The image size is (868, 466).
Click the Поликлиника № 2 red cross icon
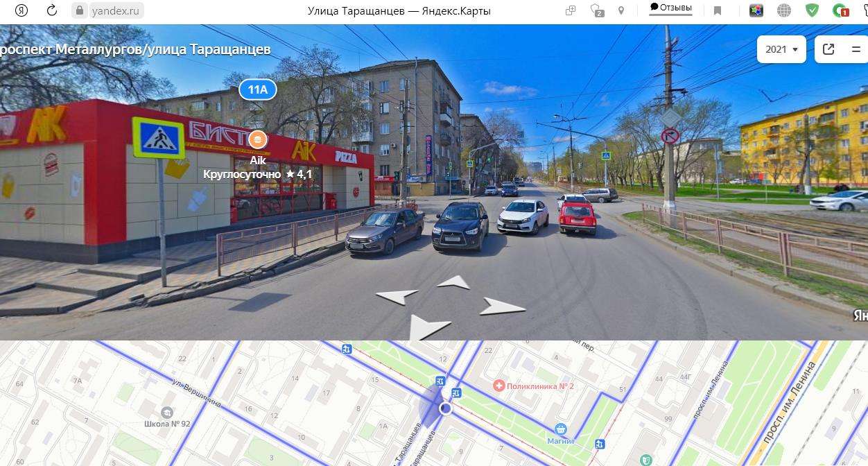(x=498, y=385)
